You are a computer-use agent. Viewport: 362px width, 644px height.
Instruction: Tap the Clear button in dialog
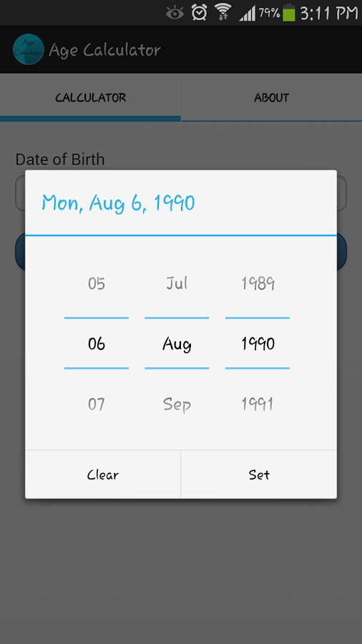coord(103,474)
